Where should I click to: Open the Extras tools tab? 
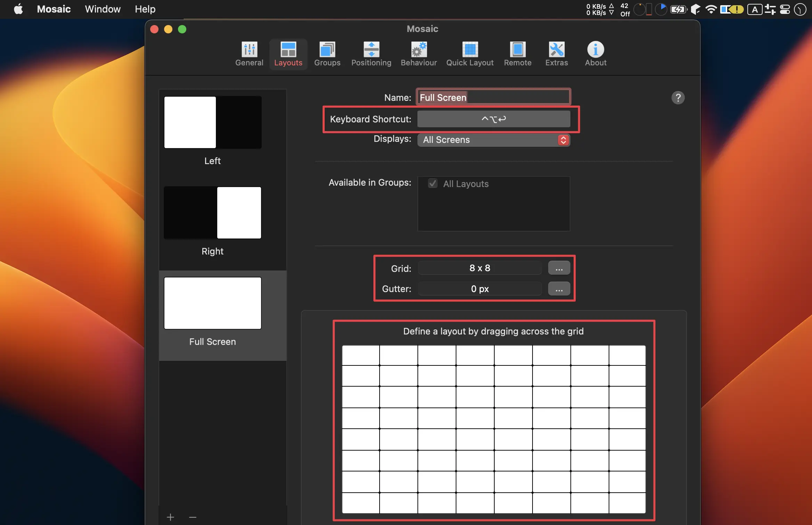556,54
